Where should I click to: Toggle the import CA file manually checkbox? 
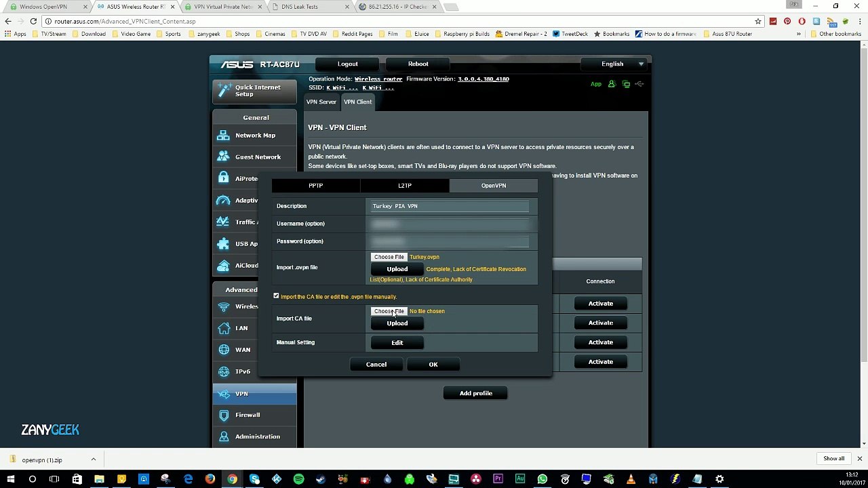click(276, 296)
